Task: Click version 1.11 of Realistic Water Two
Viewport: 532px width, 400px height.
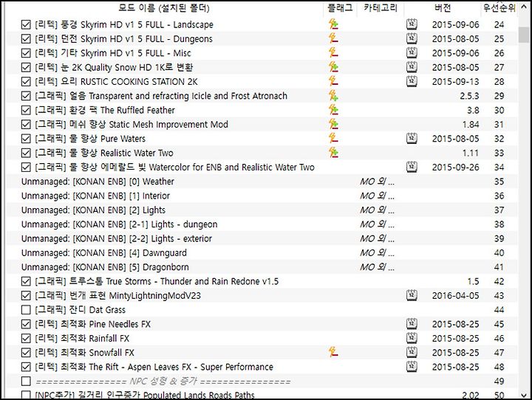Action: point(471,153)
